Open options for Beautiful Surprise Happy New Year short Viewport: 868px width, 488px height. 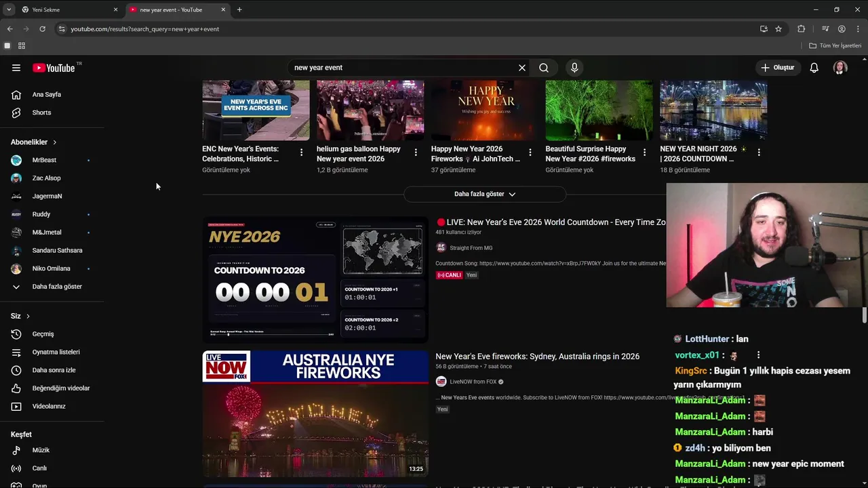(x=645, y=152)
